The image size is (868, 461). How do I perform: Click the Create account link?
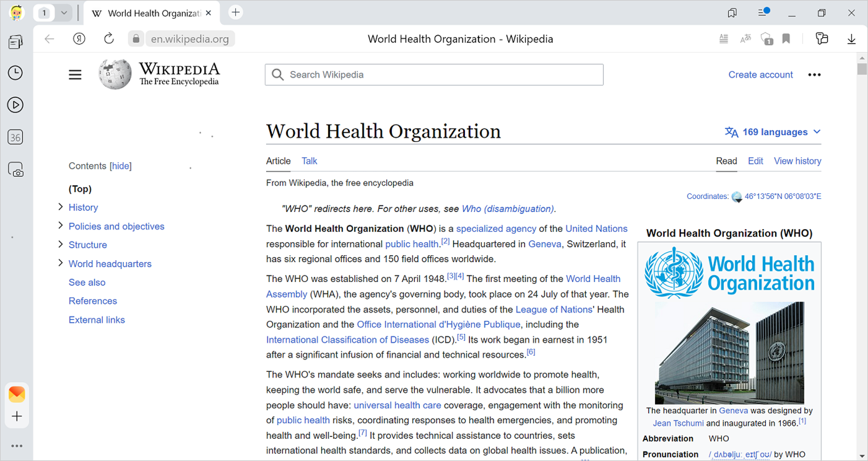[x=760, y=75]
